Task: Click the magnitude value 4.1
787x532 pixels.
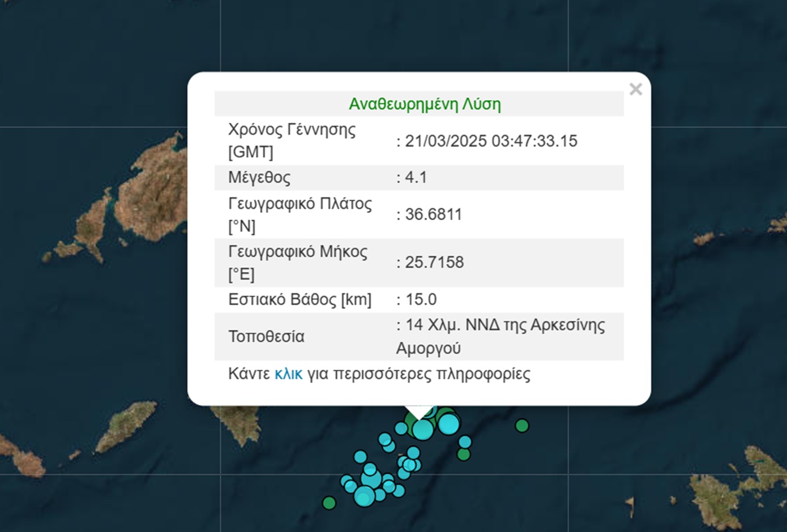Action: tap(416, 178)
